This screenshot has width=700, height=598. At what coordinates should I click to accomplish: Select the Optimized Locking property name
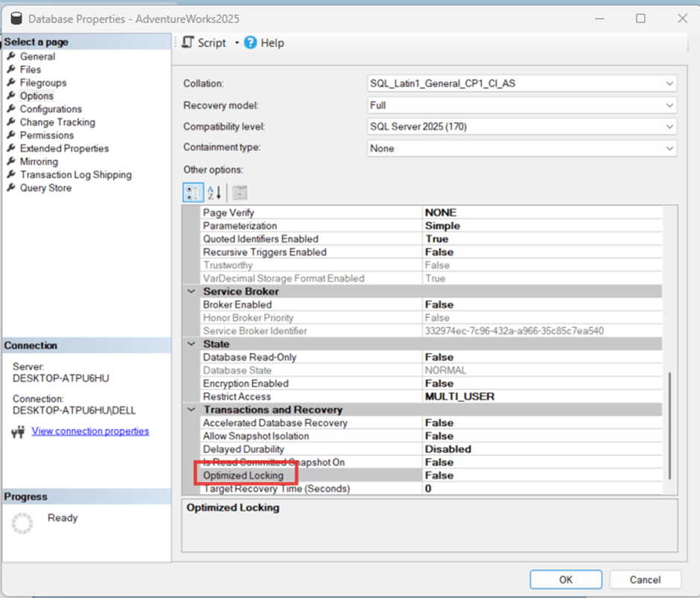pyautogui.click(x=244, y=475)
